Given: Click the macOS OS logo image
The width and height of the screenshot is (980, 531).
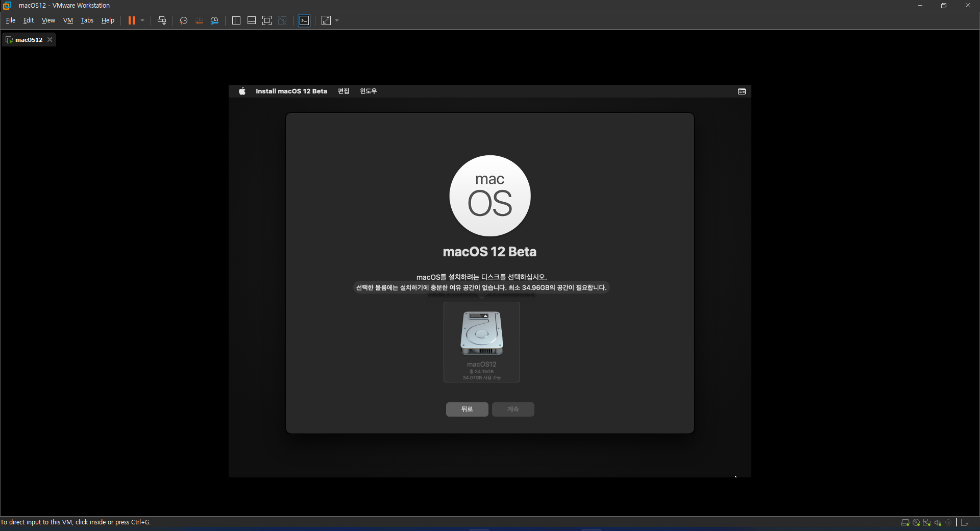Looking at the screenshot, I should click(490, 196).
